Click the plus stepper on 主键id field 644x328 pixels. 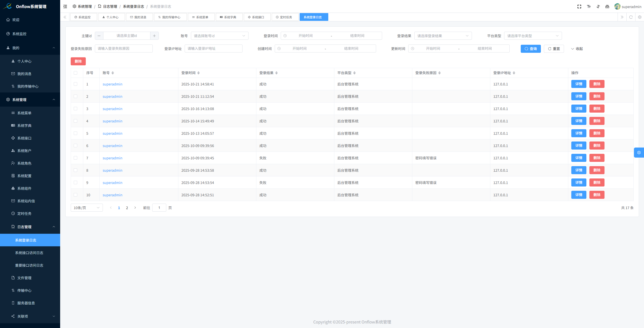[x=154, y=36]
